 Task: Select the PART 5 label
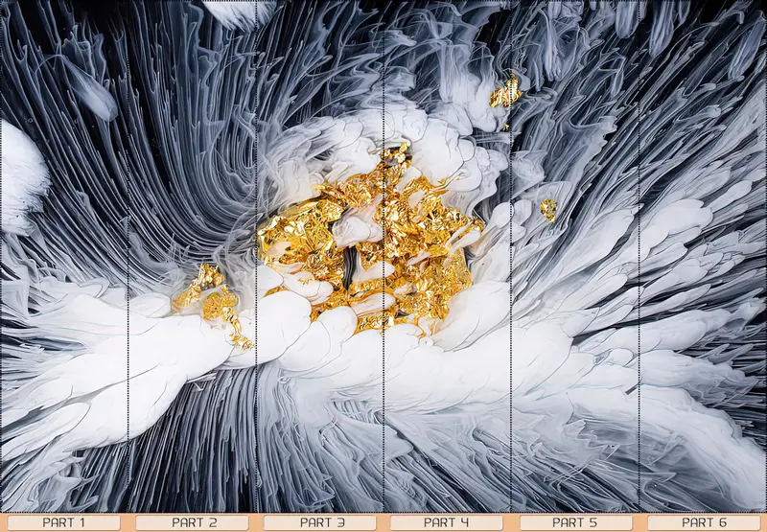[x=575, y=522]
